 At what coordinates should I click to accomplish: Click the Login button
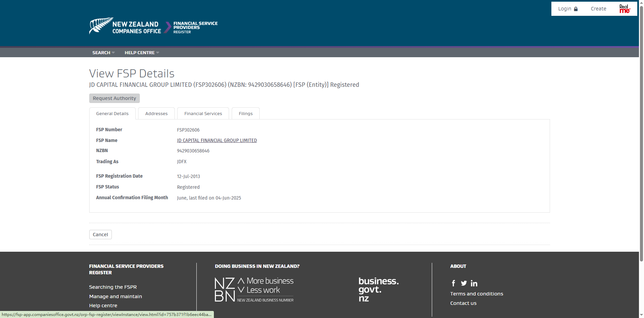click(568, 9)
